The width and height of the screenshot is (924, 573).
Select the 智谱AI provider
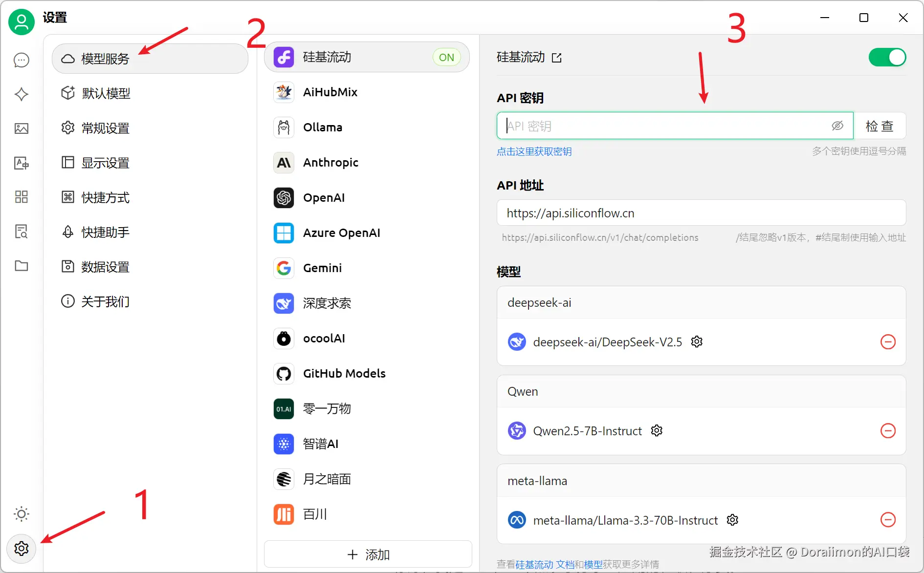coord(367,444)
